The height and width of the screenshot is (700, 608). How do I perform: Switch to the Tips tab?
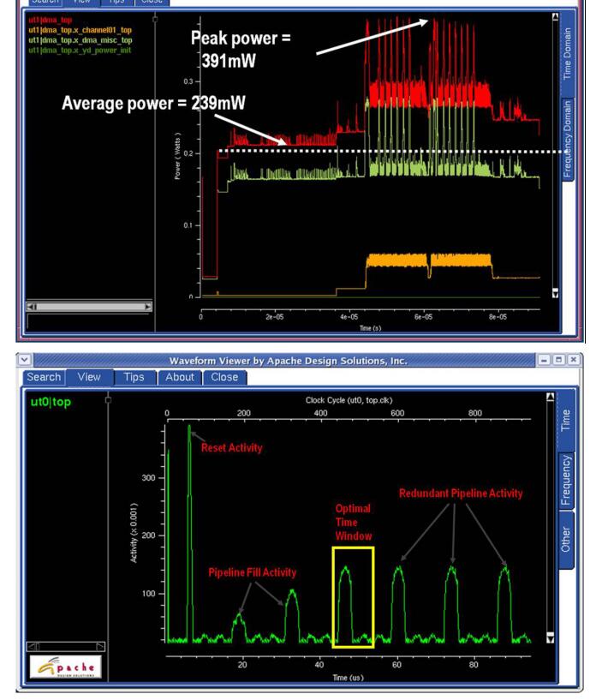click(x=134, y=377)
